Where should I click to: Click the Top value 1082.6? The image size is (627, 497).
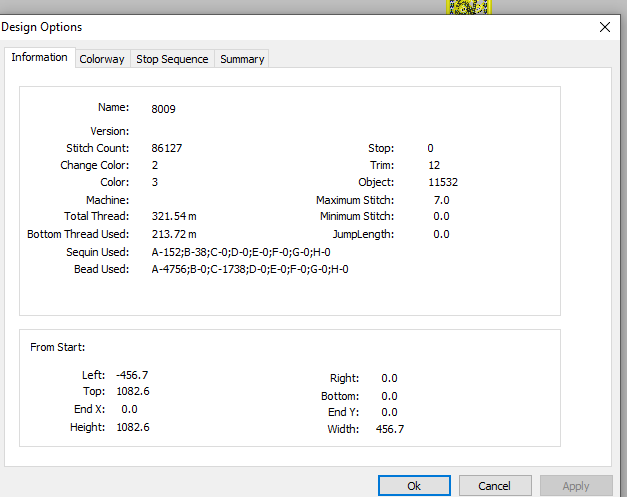click(x=133, y=391)
